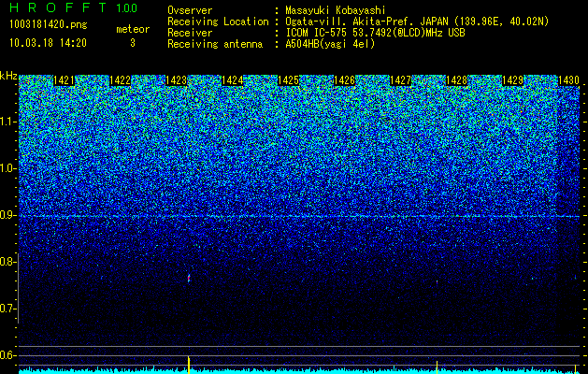Click the 0.6 kHz axis label

[x=8, y=355]
